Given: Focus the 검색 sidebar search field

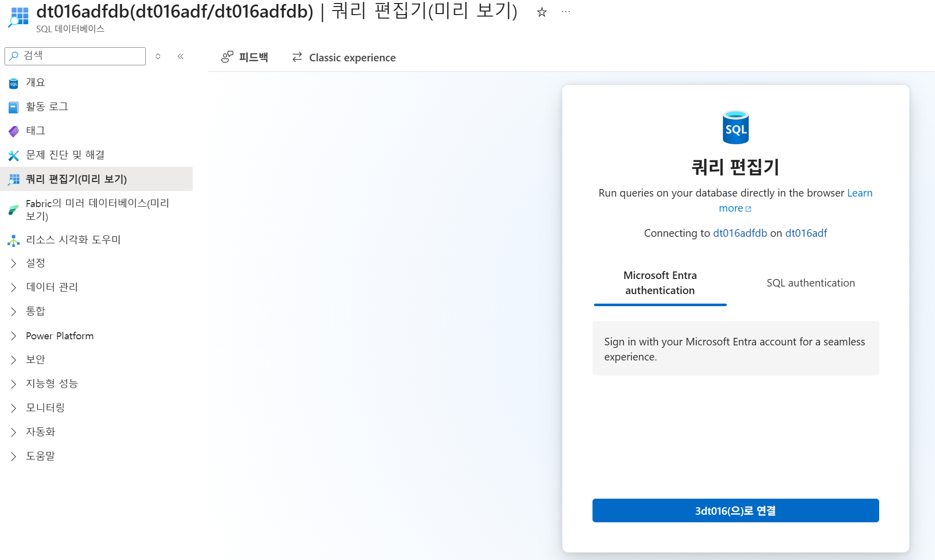Looking at the screenshot, I should pos(75,56).
